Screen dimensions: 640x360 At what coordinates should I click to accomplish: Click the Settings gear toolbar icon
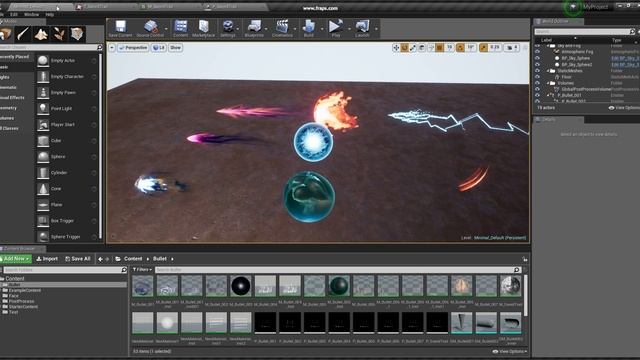[228, 27]
